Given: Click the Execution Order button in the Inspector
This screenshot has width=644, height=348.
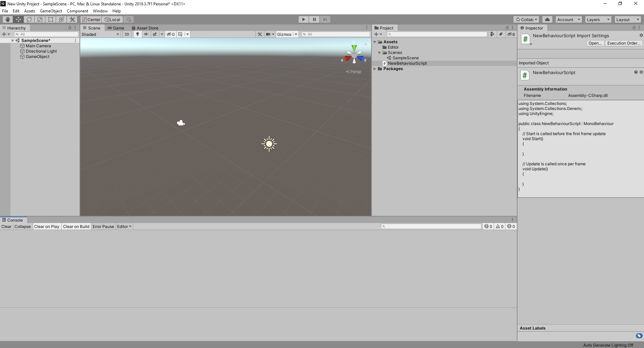Looking at the screenshot, I should click(x=623, y=43).
